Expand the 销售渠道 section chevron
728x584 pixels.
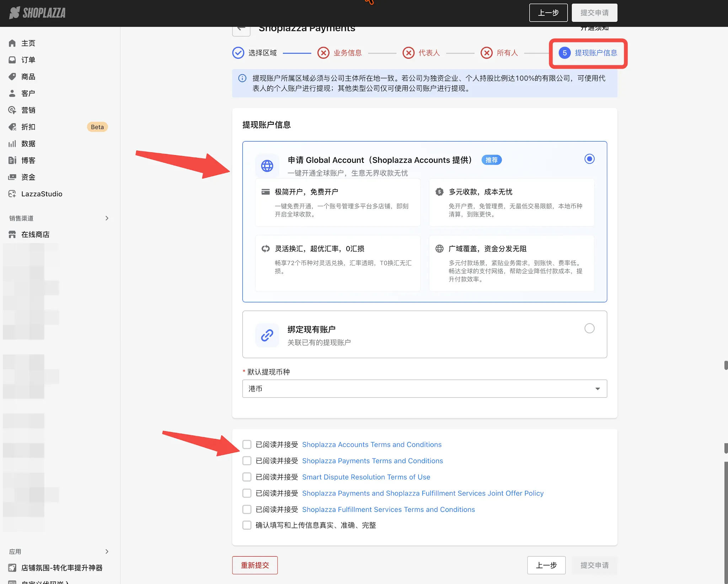tap(107, 218)
